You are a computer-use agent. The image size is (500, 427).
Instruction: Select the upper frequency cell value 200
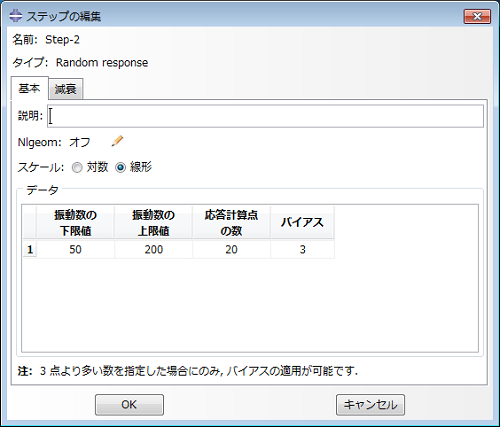(154, 249)
